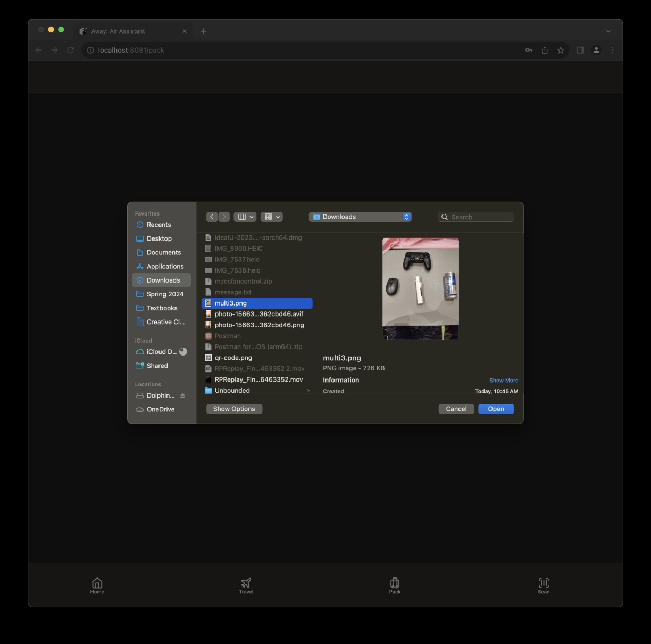Click the Open button
Image resolution: width=651 pixels, height=644 pixels.
click(x=496, y=409)
